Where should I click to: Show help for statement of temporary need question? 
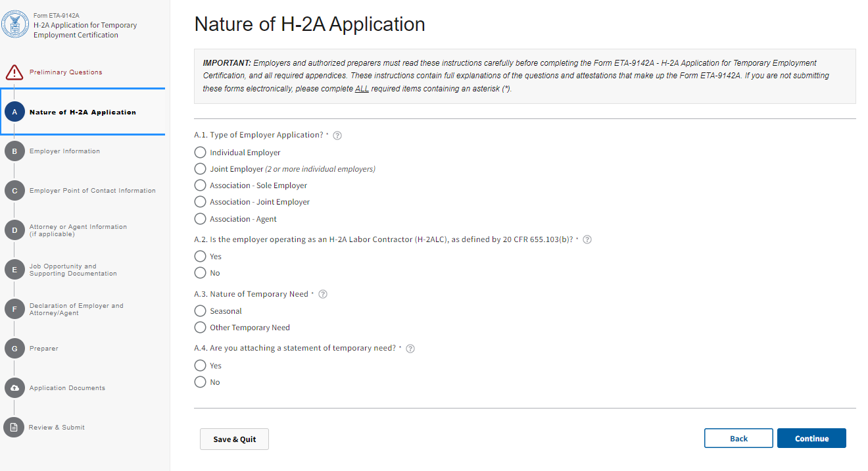tap(410, 349)
